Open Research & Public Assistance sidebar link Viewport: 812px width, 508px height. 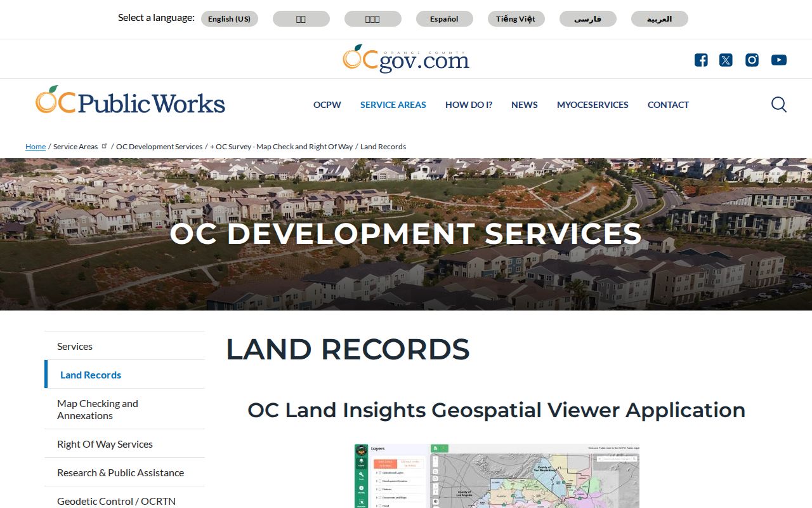[x=124, y=472]
